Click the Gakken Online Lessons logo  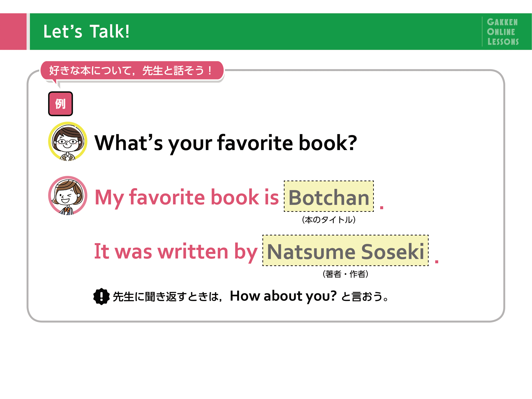(x=502, y=32)
